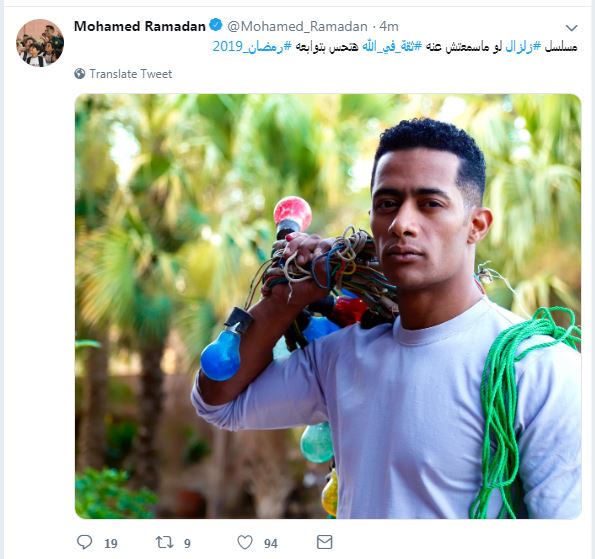
Task: Click the retweet count 9
Action: pos(187,543)
